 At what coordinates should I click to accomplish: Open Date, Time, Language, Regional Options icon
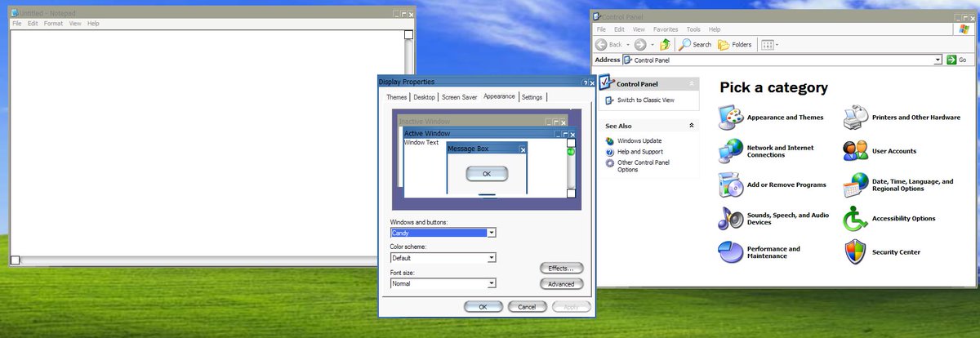point(855,185)
